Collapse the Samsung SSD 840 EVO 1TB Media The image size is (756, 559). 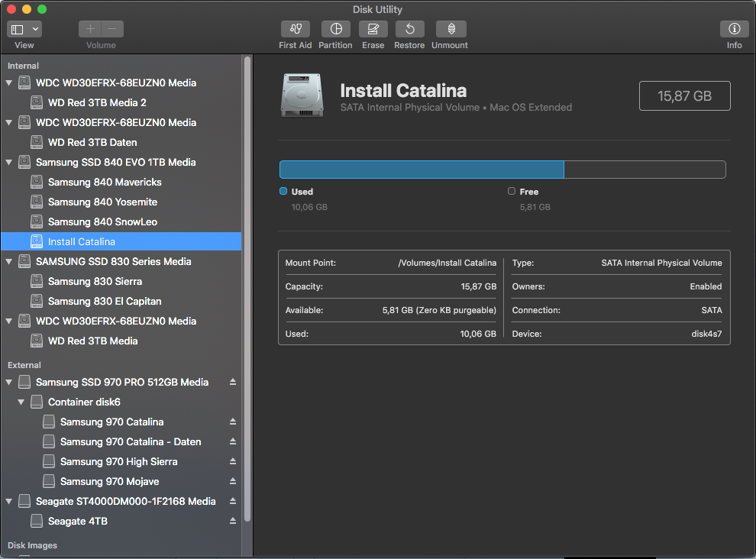click(8, 162)
